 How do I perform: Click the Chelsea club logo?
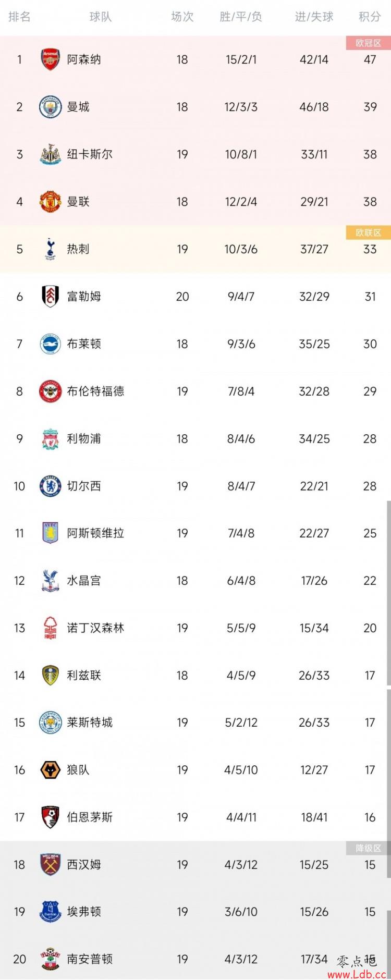click(51, 486)
